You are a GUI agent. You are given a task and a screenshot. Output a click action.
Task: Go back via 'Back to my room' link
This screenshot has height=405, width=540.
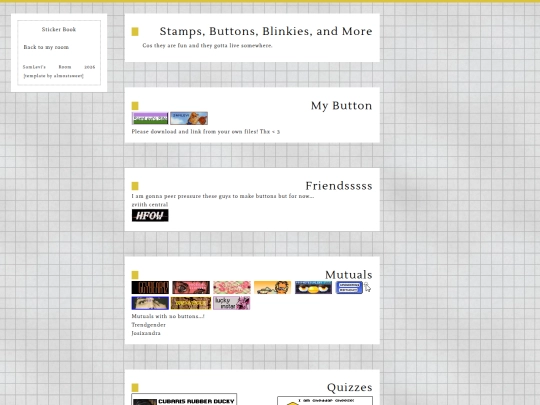click(46, 47)
